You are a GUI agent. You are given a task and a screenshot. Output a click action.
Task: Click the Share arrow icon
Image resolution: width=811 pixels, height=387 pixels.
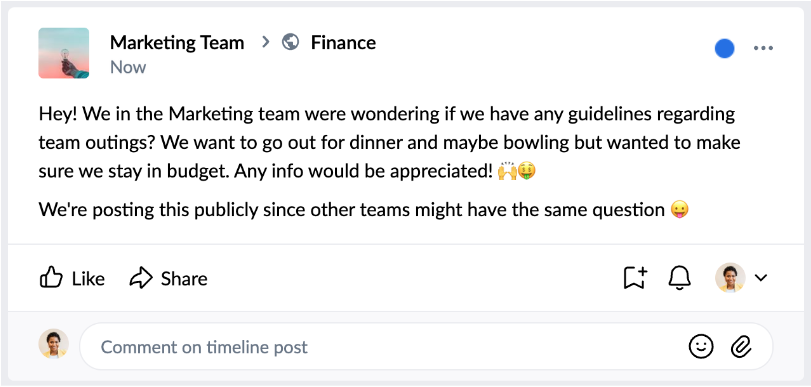click(141, 278)
